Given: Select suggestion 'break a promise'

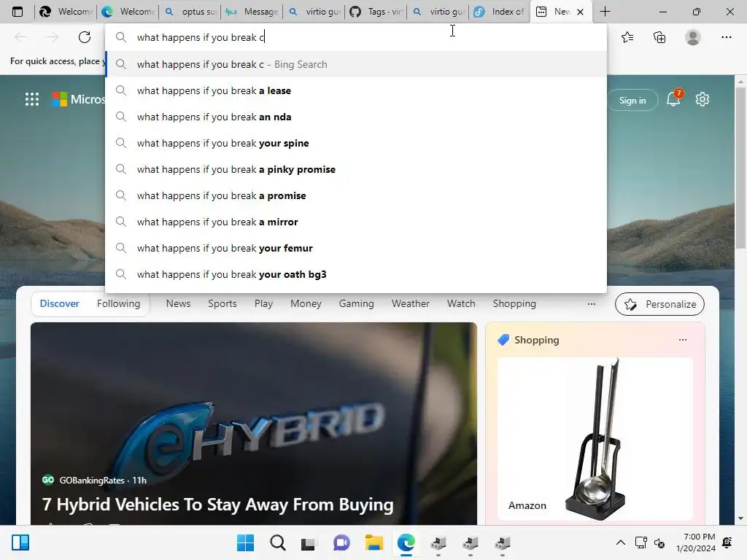Looking at the screenshot, I should pos(356,195).
